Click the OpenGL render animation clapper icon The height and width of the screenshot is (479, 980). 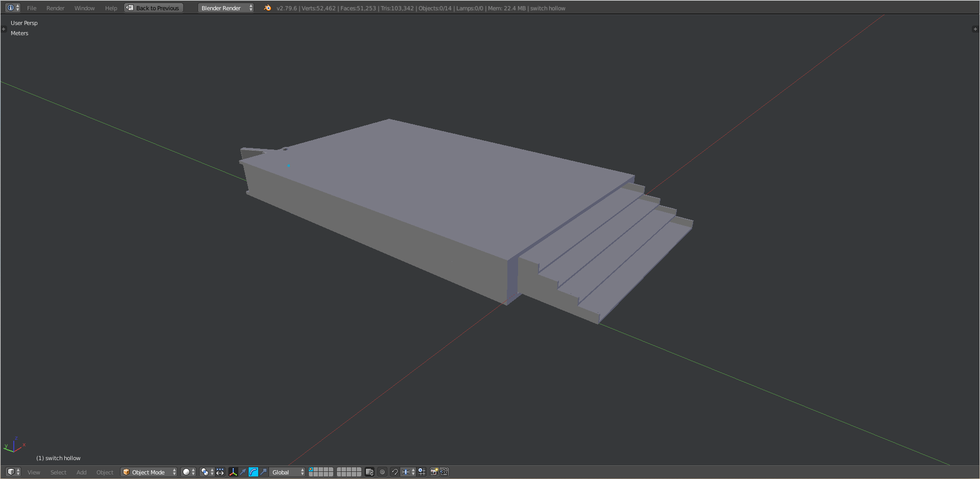(444, 472)
